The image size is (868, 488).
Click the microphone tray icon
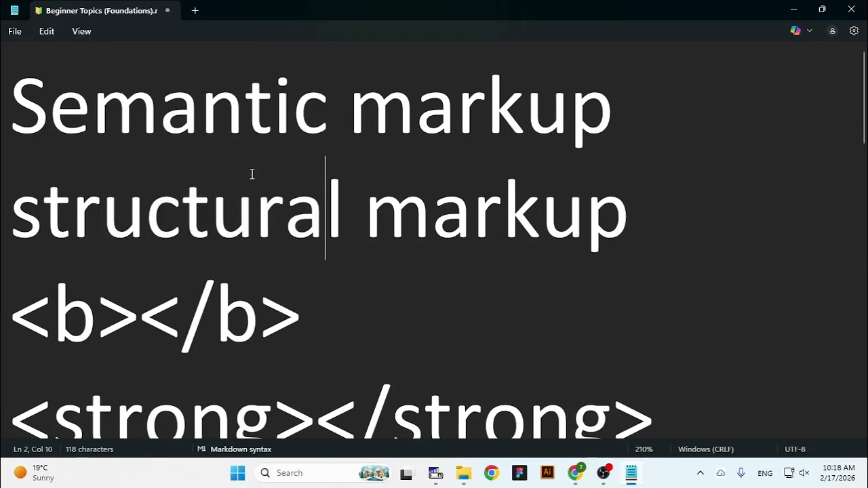(x=741, y=473)
